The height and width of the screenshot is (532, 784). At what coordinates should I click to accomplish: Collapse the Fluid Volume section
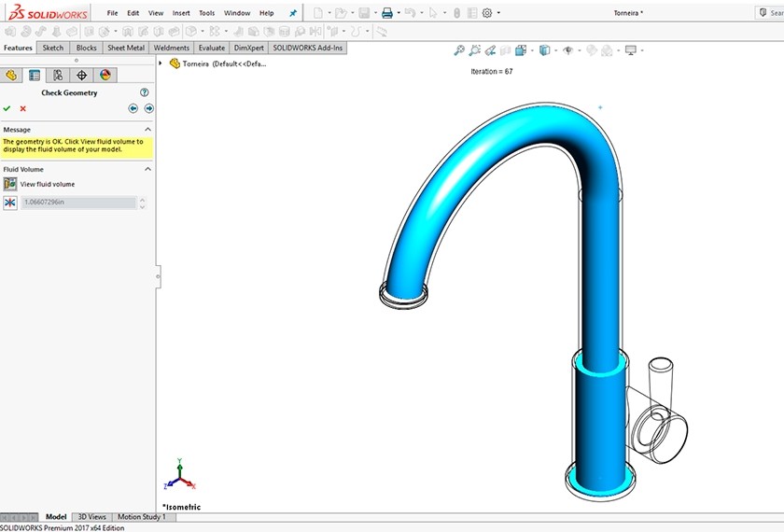tap(147, 169)
